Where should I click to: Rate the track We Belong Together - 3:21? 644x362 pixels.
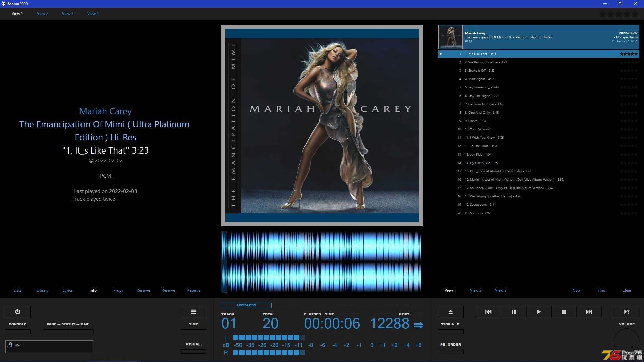click(629, 62)
